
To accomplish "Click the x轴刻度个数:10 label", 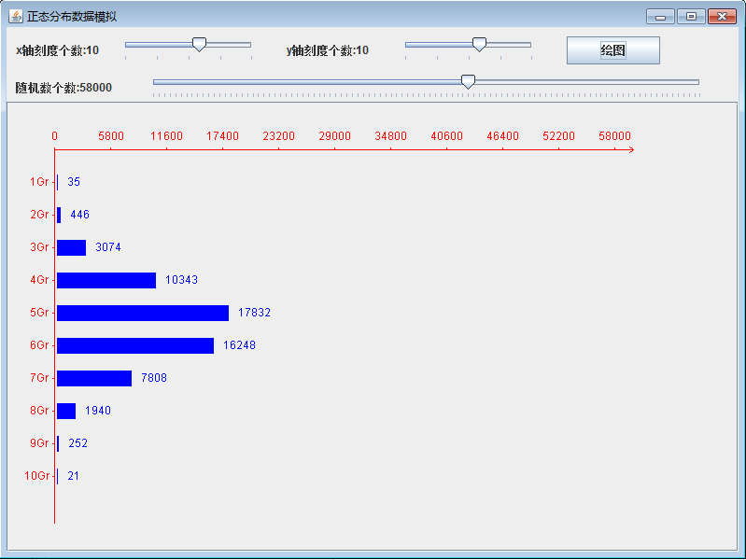I will (x=57, y=50).
